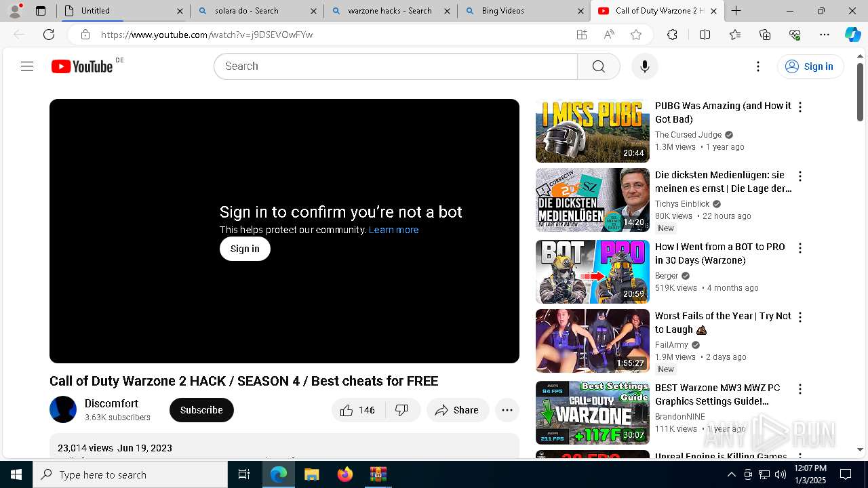Click Sign in button in video player
This screenshot has width=868, height=488.
245,249
